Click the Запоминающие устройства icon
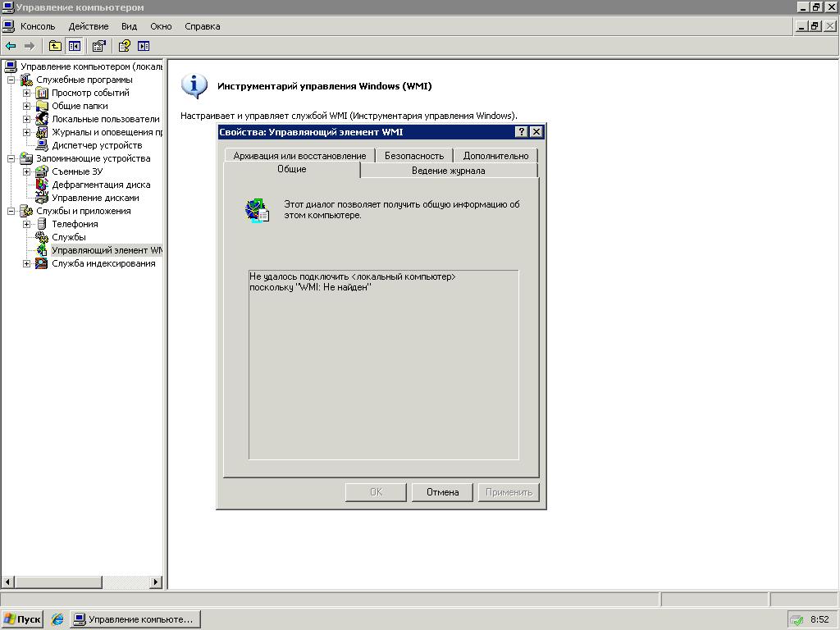 [26, 158]
